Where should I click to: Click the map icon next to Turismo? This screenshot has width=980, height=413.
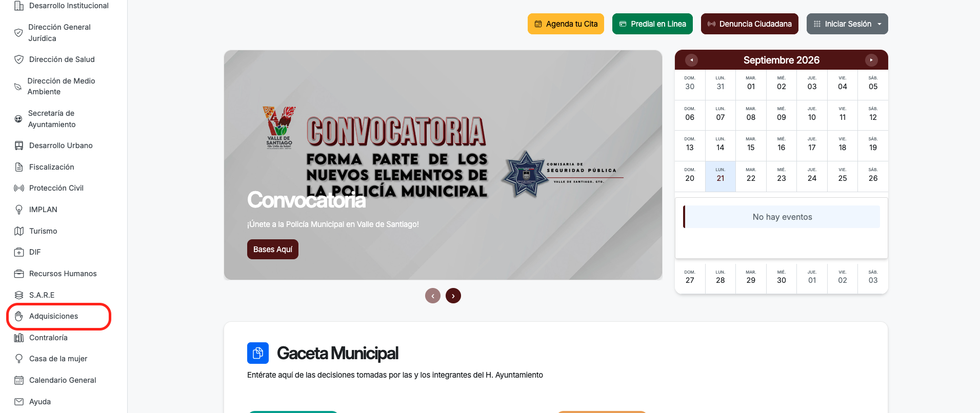(x=19, y=231)
